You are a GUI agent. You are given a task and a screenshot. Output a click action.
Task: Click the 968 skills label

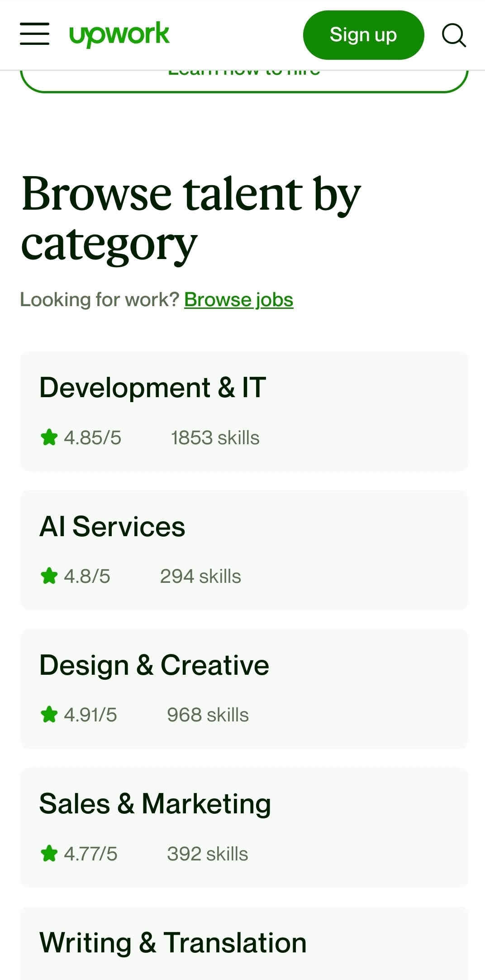coord(208,715)
